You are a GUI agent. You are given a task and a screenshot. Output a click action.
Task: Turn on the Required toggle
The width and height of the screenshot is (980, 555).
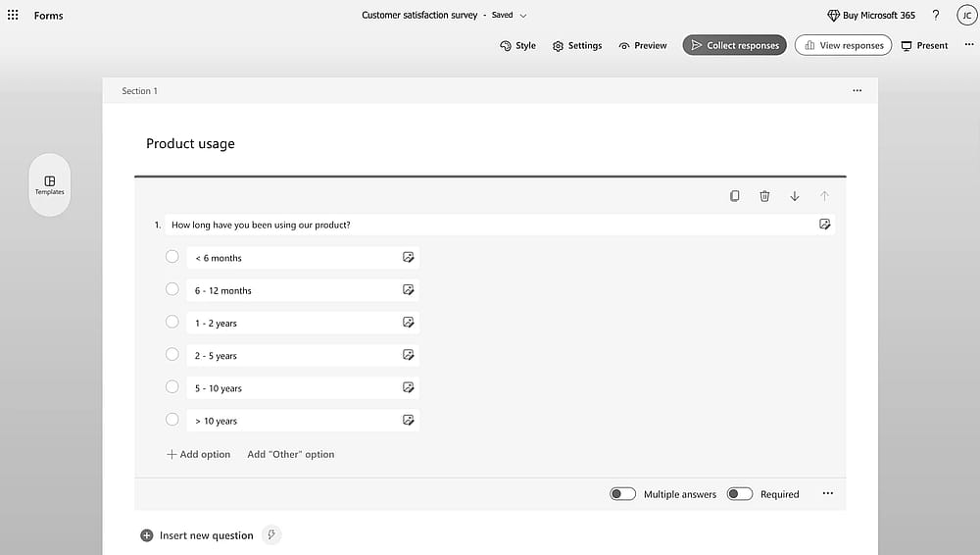click(739, 494)
